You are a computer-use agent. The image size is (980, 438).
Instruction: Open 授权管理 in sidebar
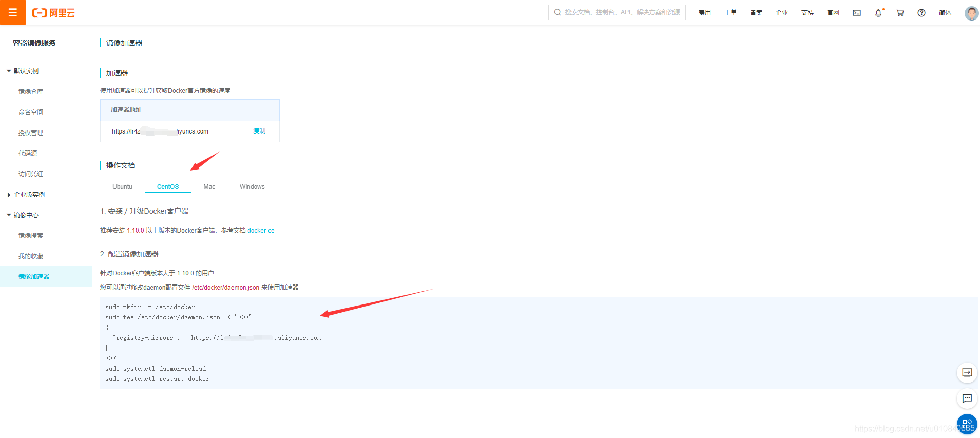point(31,133)
